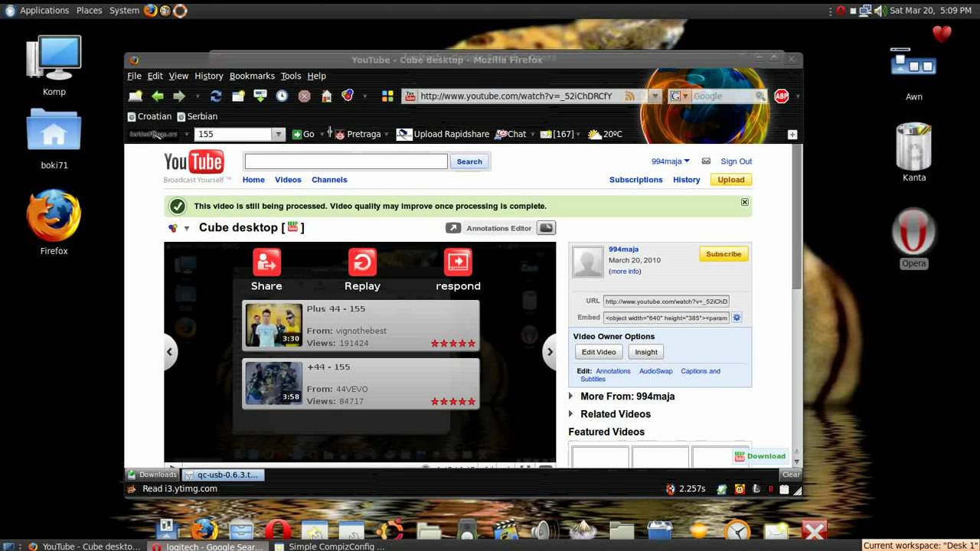Image resolution: width=980 pixels, height=551 pixels.
Task: Toggle the Annotations Editor switch icon
Action: tap(546, 228)
